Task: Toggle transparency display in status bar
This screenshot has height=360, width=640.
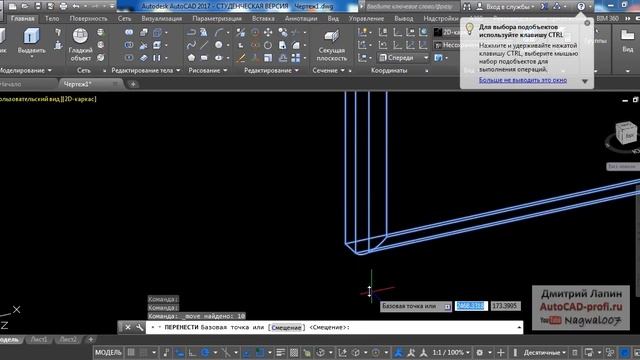Action: 294,352
